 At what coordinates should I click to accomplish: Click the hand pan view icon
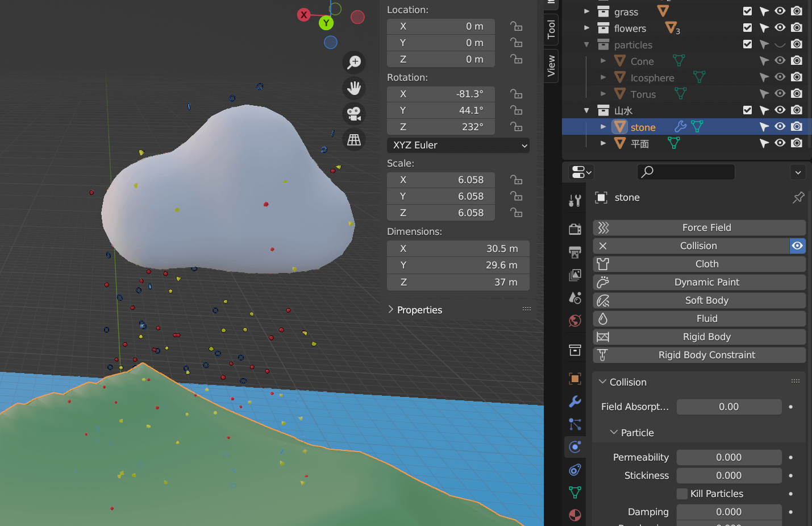(x=354, y=88)
